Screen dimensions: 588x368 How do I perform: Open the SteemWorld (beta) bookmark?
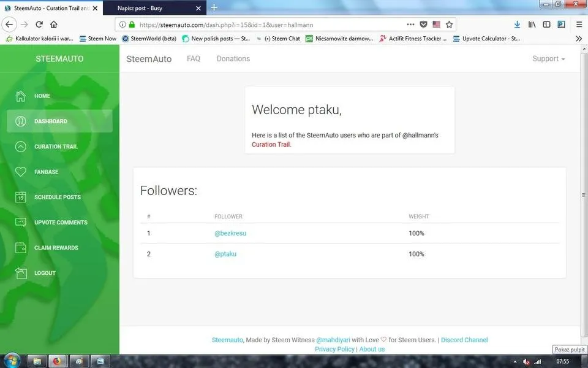(149, 38)
